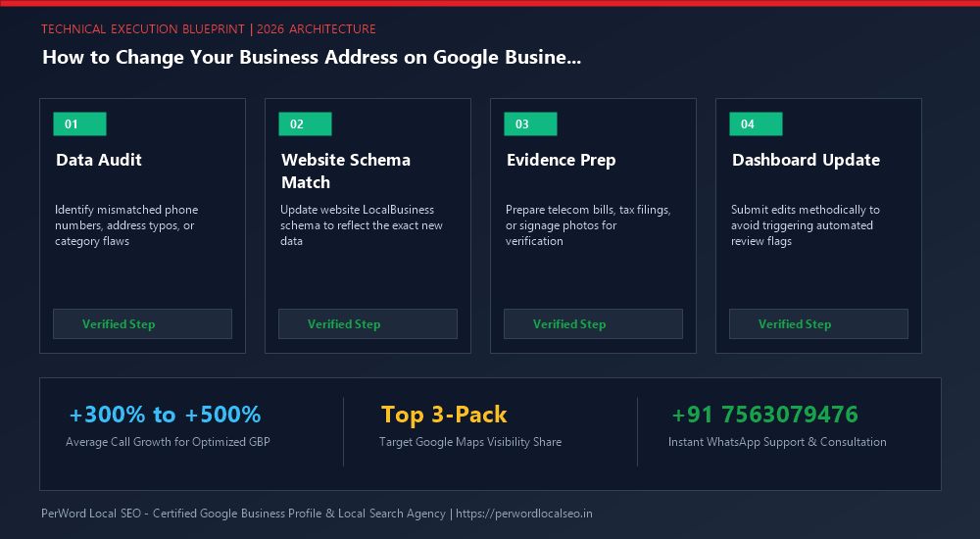Click the 'PerWord Local SEO - Certified' footer text
980x539 pixels.
pyautogui.click(x=243, y=514)
